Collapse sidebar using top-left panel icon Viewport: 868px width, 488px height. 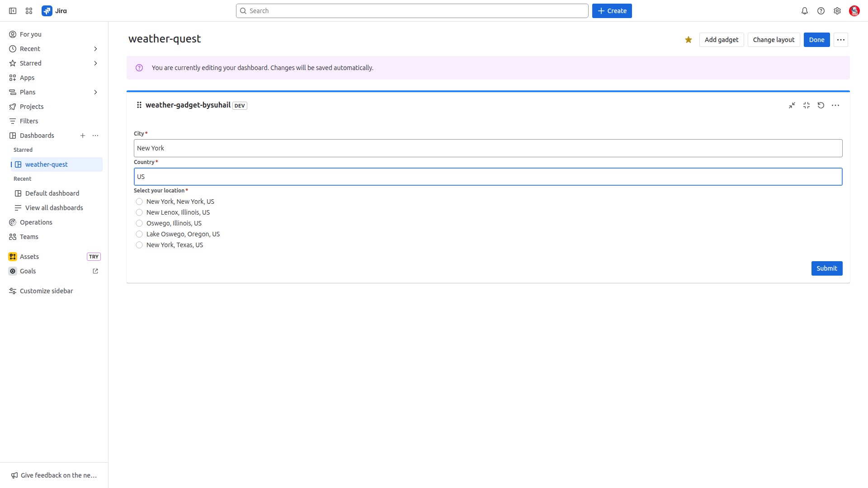(x=13, y=11)
